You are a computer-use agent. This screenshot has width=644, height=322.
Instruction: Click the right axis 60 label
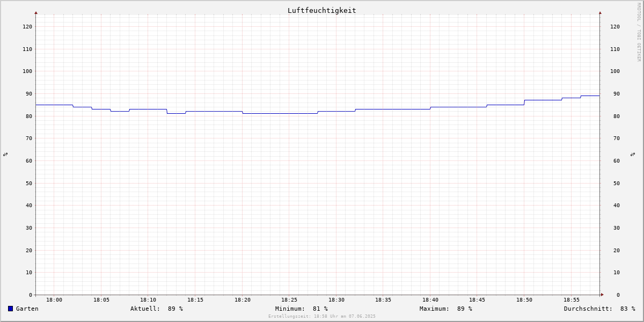tap(617, 160)
